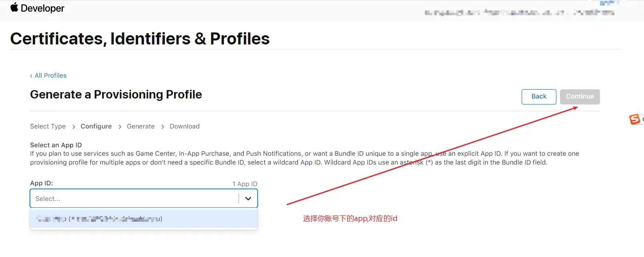Go to the Select Type step

(48, 126)
